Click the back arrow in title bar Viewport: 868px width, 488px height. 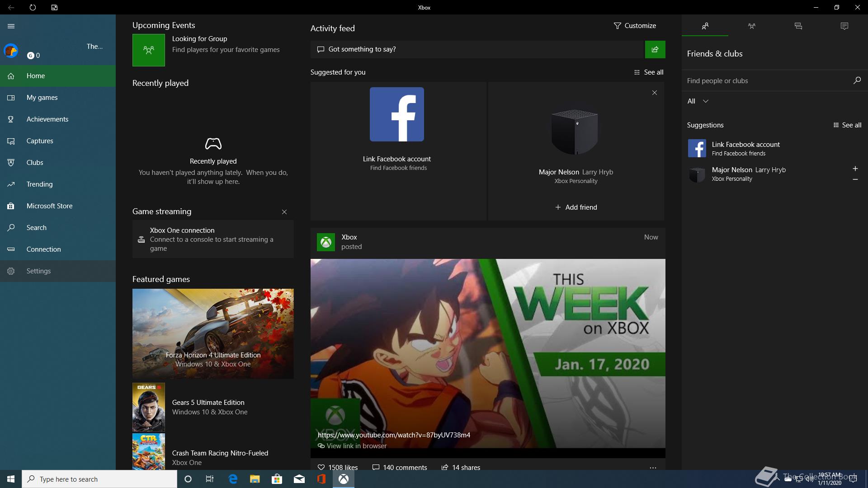11,7
